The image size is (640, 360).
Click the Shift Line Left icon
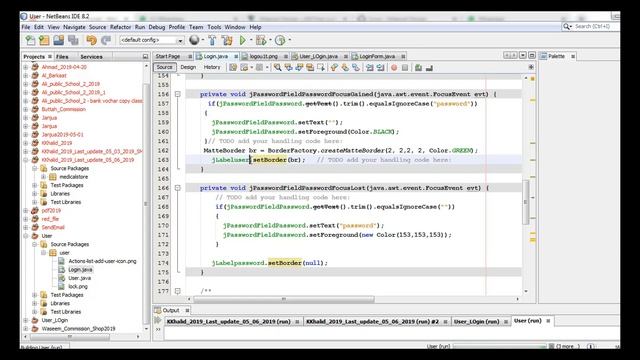[x=370, y=67]
